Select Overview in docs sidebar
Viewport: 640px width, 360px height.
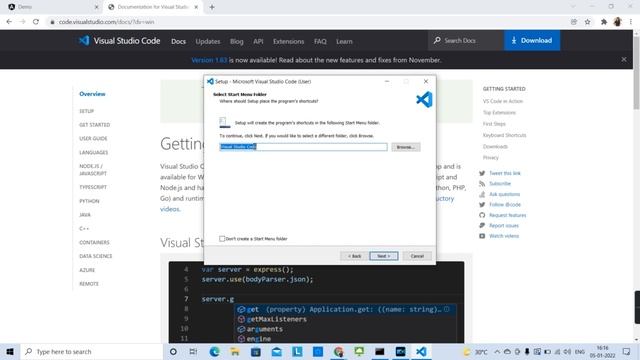coord(92,94)
